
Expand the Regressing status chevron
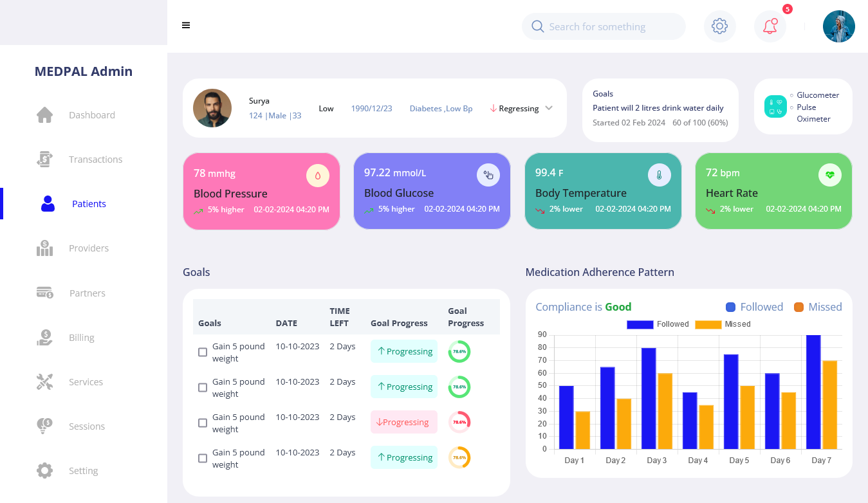pyautogui.click(x=549, y=108)
